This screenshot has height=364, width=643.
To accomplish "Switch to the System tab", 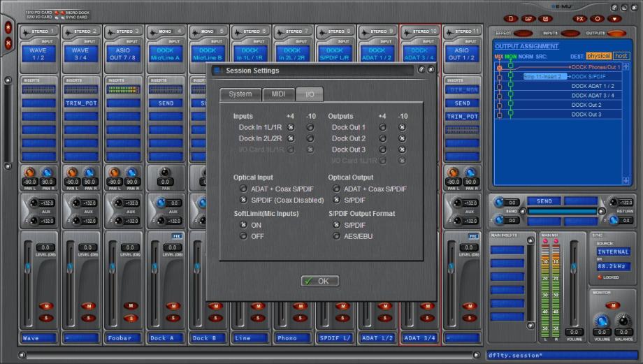I will tap(240, 94).
